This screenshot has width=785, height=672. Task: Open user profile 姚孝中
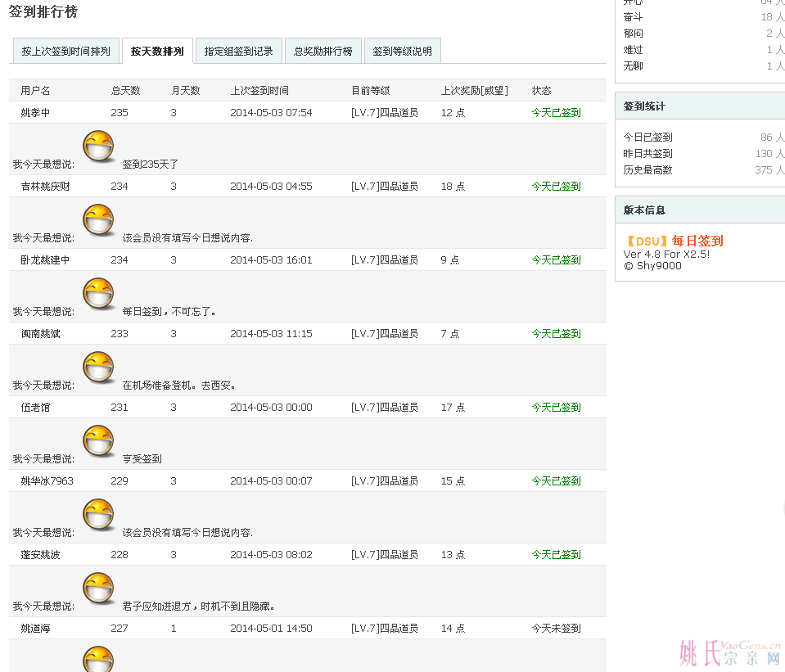pos(35,113)
